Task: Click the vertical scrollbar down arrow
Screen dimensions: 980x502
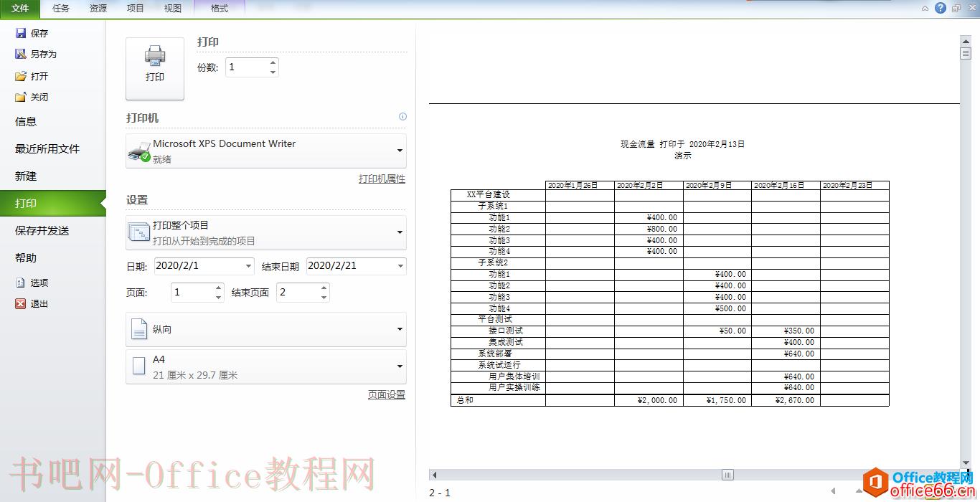Action: tap(966, 463)
